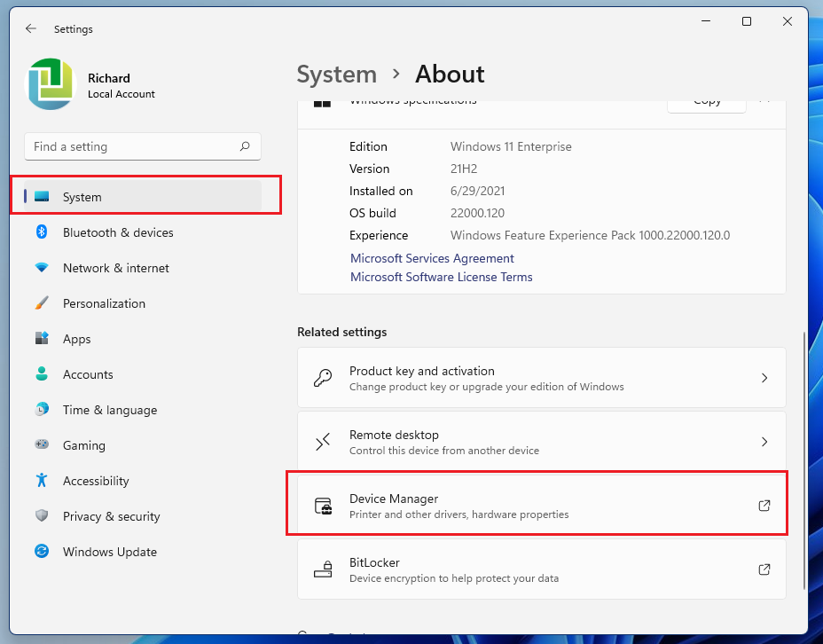Viewport: 823px width, 644px height.
Task: Select Personalization in the sidebar
Action: click(103, 303)
